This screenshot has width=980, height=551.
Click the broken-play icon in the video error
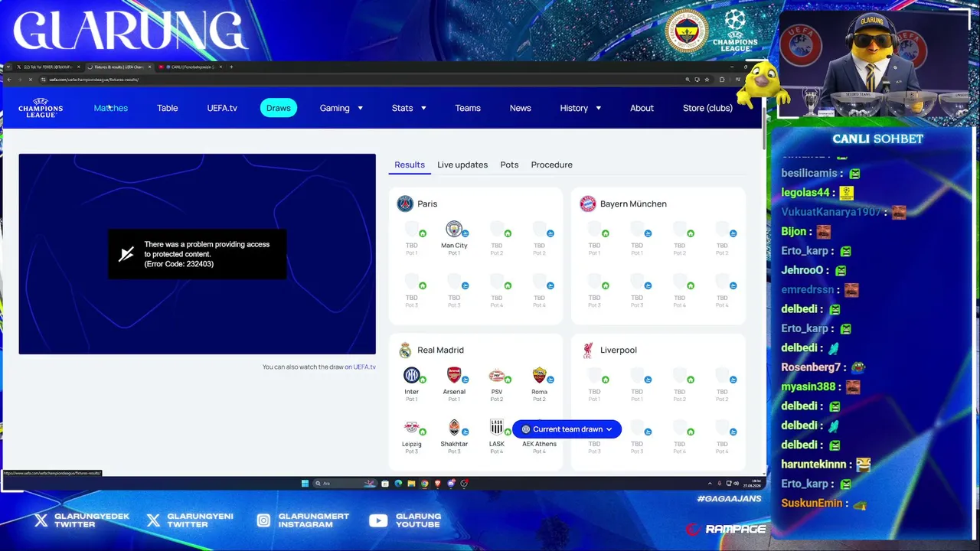[126, 254]
